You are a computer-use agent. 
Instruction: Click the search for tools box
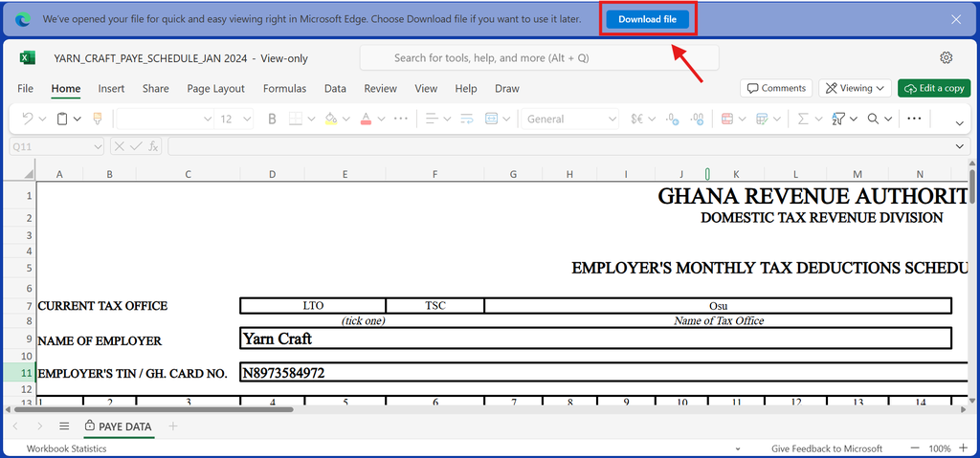coord(540,58)
